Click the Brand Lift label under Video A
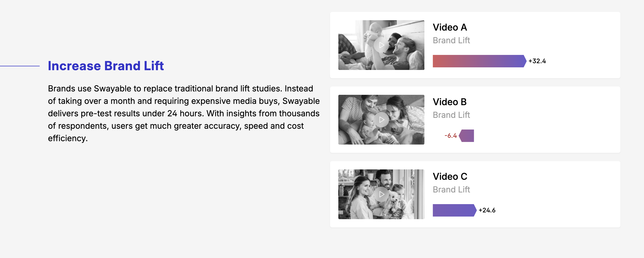 click(x=451, y=40)
